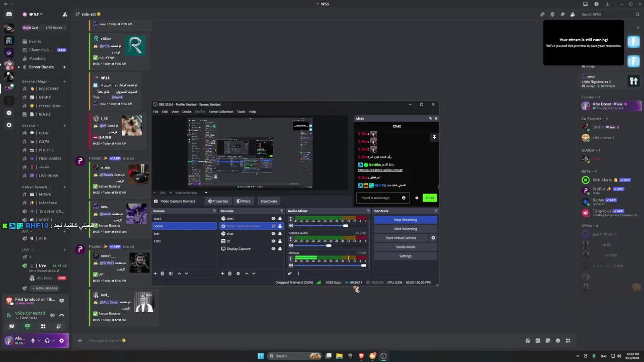This screenshot has height=362, width=644.
Task: Move the selected source down
Action: pos(254,274)
